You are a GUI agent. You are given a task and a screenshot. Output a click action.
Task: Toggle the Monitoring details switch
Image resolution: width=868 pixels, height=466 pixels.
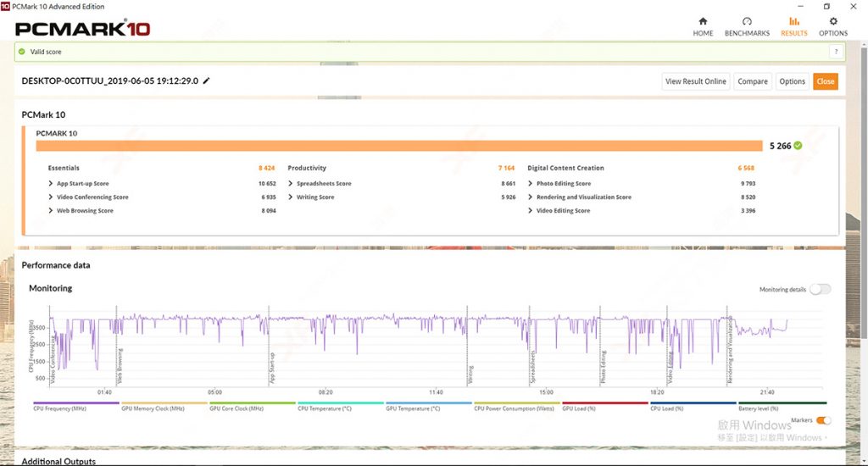coord(820,290)
